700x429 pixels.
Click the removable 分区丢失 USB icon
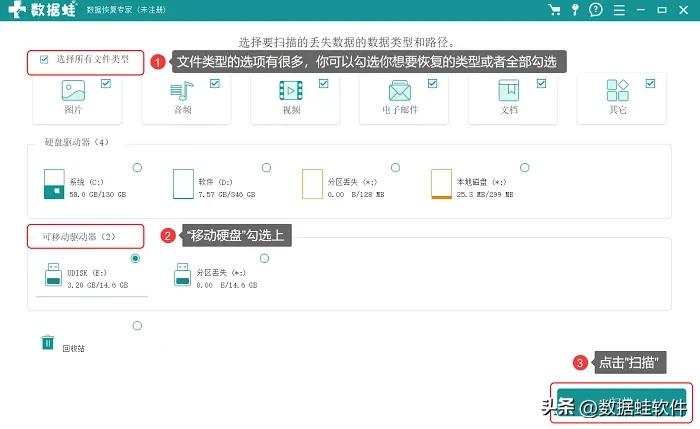point(183,275)
